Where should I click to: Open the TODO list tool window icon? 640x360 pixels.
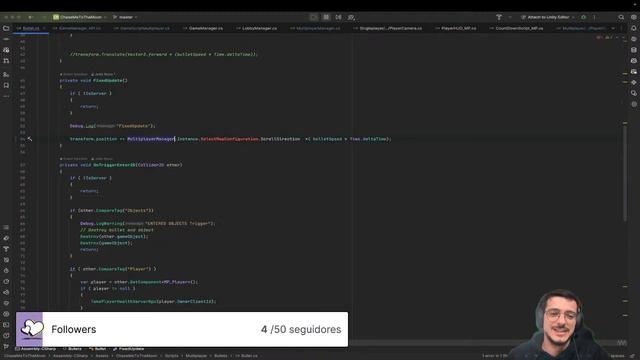6,227
